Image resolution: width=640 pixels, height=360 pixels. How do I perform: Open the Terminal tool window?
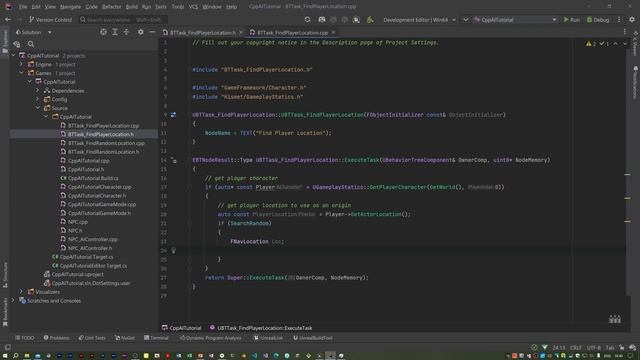click(x=156, y=338)
